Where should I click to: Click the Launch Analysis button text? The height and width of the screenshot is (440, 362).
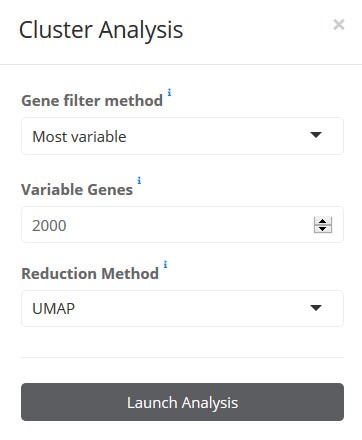tap(182, 403)
